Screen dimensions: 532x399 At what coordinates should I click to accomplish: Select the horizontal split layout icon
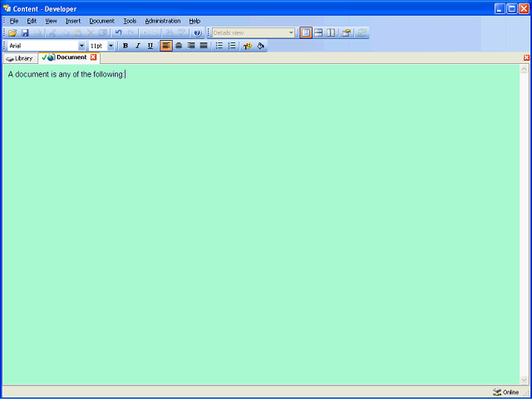pyautogui.click(x=318, y=33)
